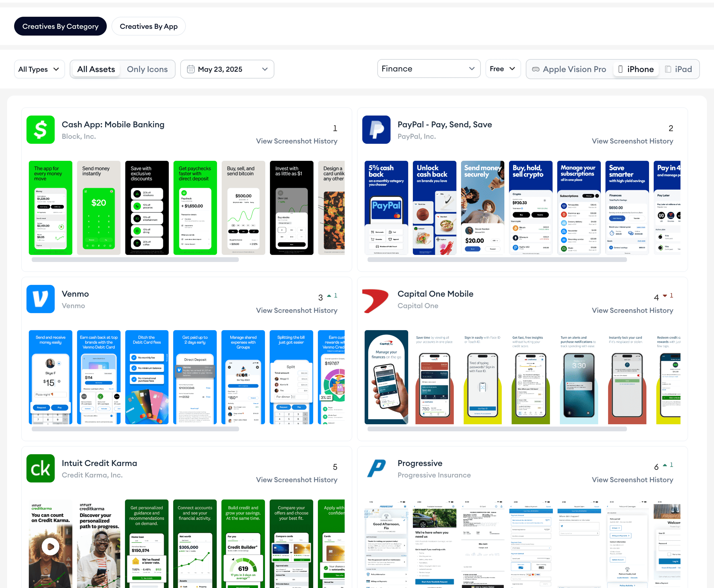Click the Progressive P logo icon
Viewport: 714px width, 588px height.
pos(376,468)
